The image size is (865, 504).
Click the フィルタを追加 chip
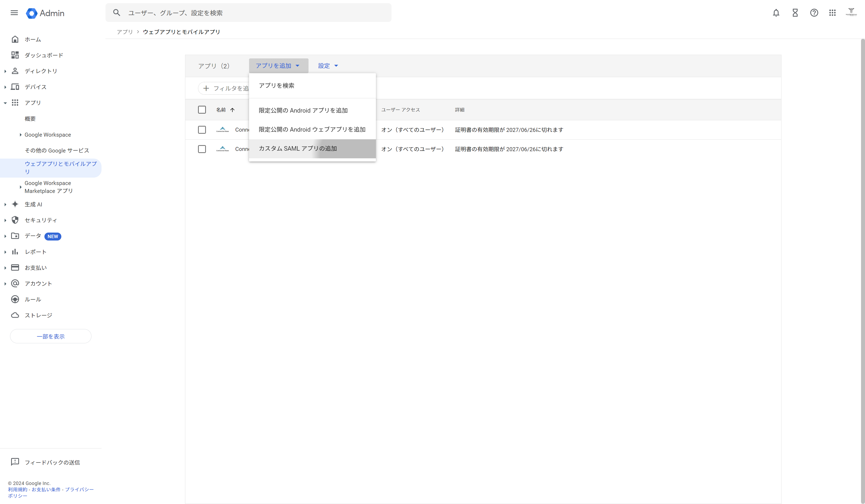point(224,88)
